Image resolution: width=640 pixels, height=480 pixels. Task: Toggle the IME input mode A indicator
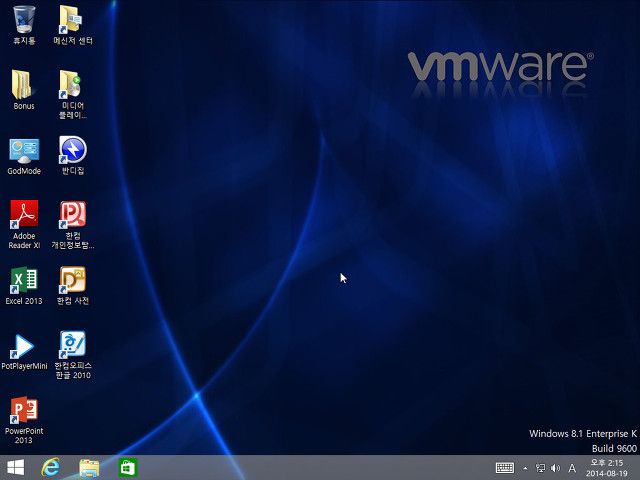[x=572, y=468]
